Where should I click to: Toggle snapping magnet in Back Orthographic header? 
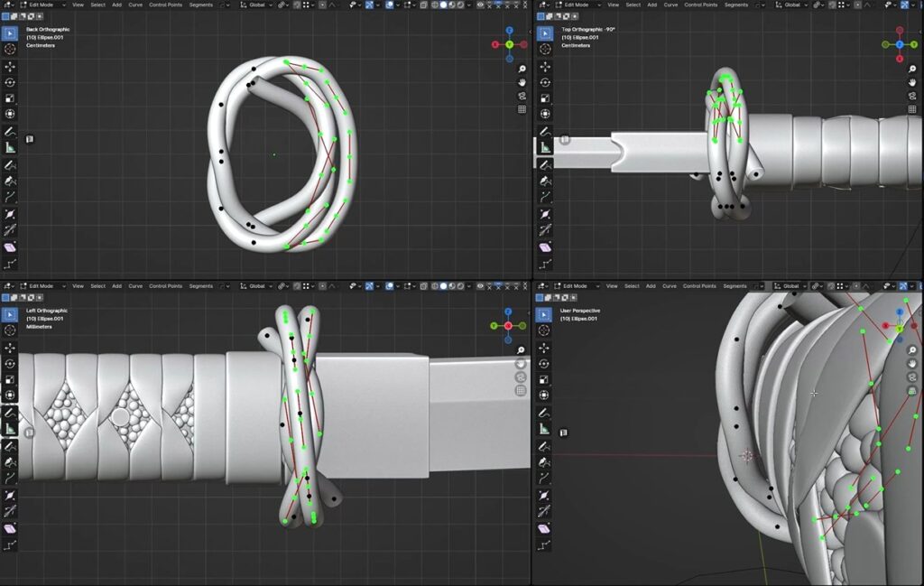point(296,5)
